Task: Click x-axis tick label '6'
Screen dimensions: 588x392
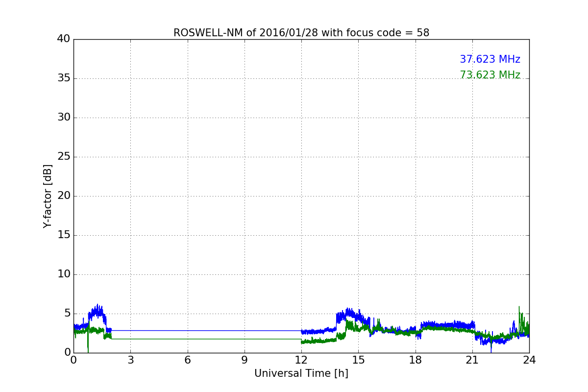Action: 187,360
